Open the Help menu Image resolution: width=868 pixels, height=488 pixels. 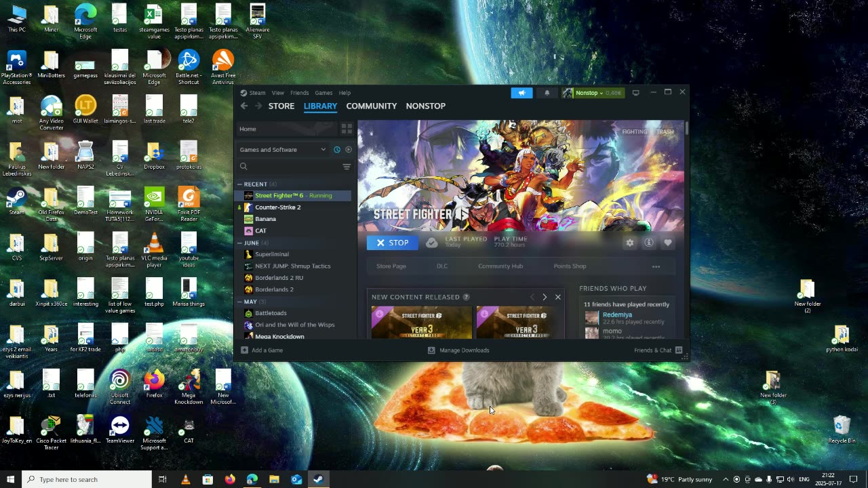(x=344, y=93)
